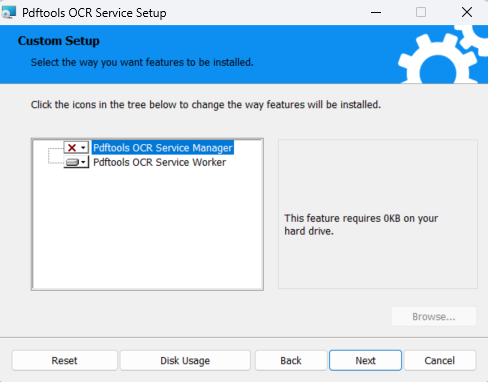Open install-state dropdown for OCR Service Worker
Viewport: 488px width, 382px height.
click(76, 162)
